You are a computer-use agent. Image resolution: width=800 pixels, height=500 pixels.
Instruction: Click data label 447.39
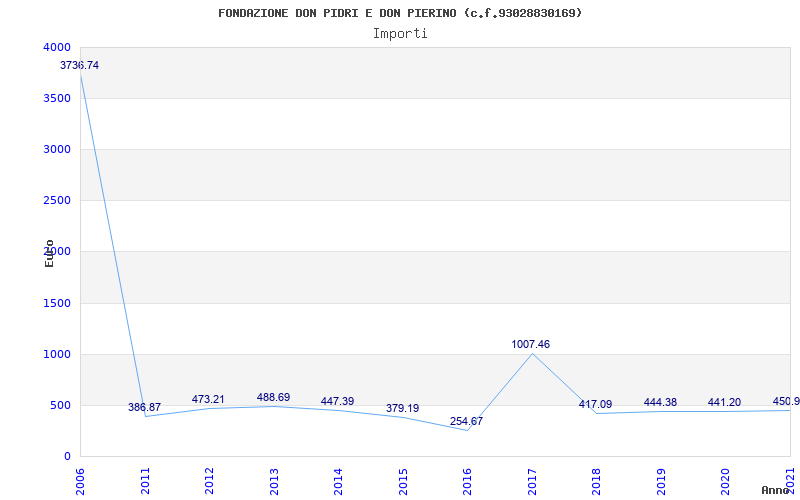337,401
